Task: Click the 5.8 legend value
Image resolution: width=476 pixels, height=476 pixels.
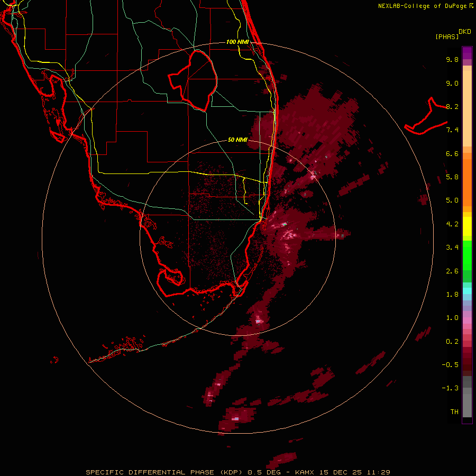Action: [452, 177]
